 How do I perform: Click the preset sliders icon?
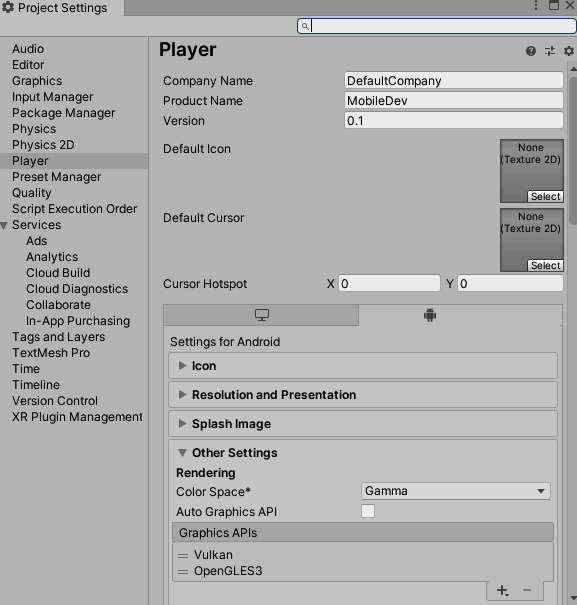click(550, 51)
